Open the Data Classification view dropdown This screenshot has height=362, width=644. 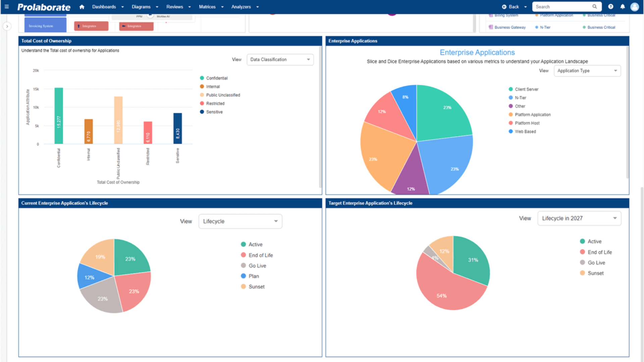(280, 59)
